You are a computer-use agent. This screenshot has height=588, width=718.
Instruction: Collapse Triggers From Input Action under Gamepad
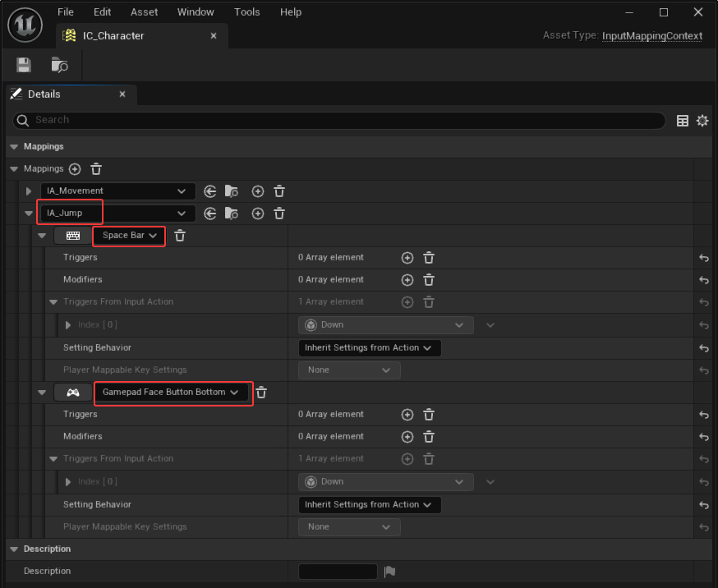(53, 459)
